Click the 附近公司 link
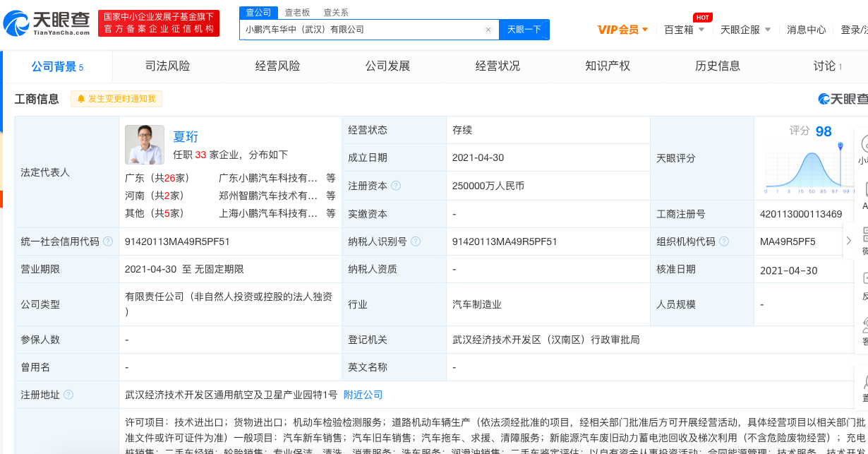868x454 pixels. (x=363, y=395)
